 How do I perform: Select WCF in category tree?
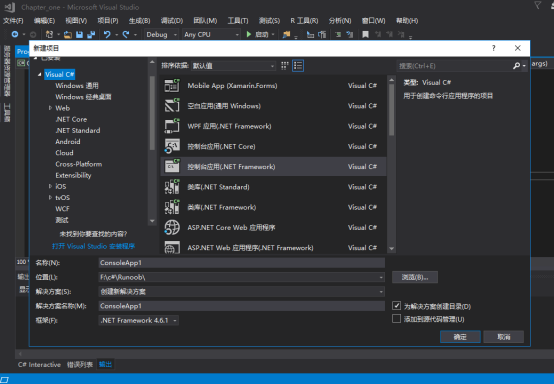tap(63, 209)
